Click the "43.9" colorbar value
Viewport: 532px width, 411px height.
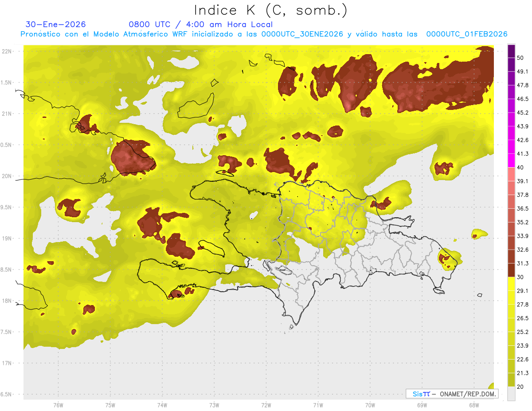point(522,126)
